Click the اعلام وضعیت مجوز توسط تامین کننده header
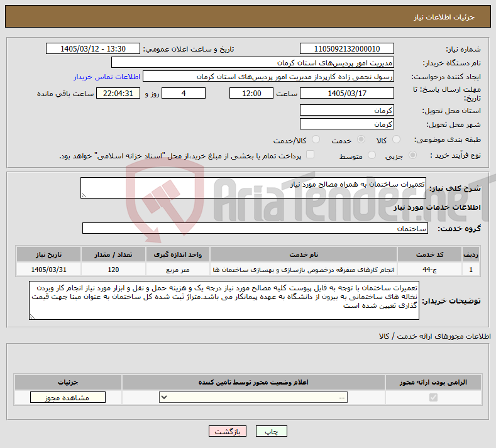The image size is (496, 448). pyautogui.click(x=253, y=382)
